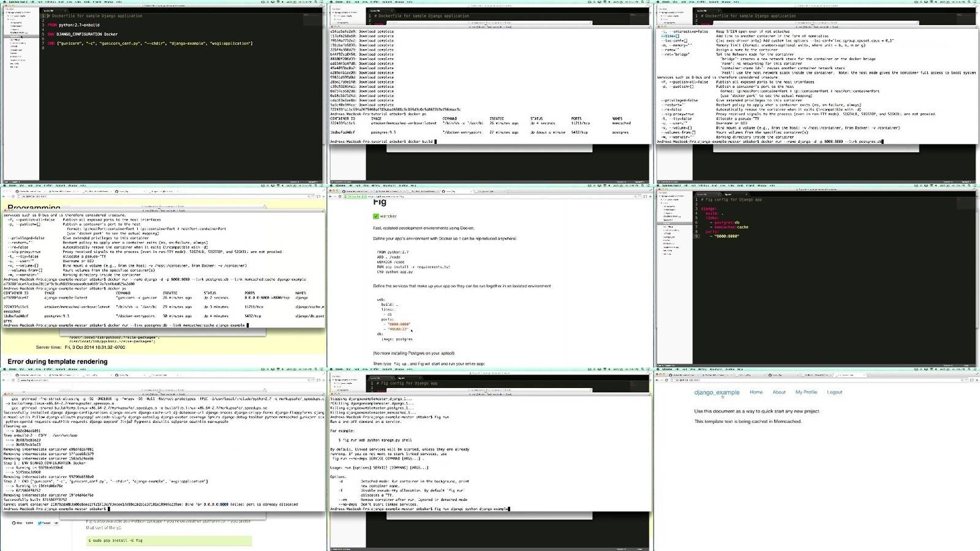Click '"8000:8000"' ports value in fig editor

727,236
